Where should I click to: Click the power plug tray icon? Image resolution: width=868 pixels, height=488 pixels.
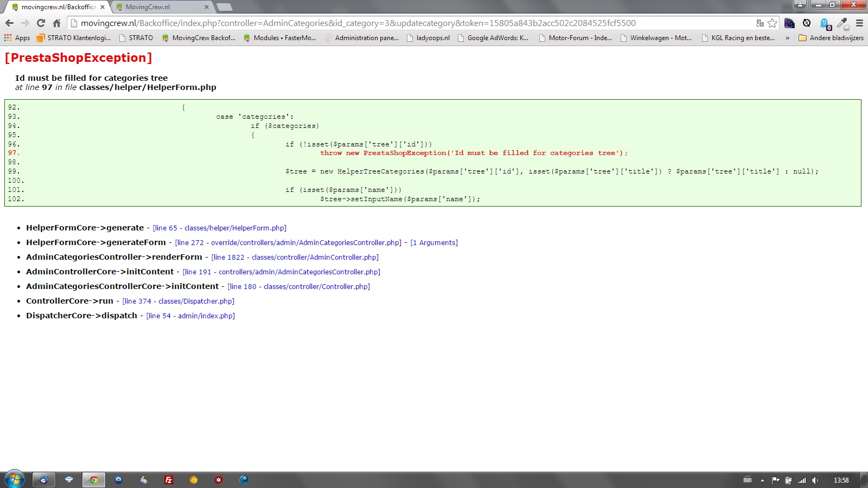788,480
